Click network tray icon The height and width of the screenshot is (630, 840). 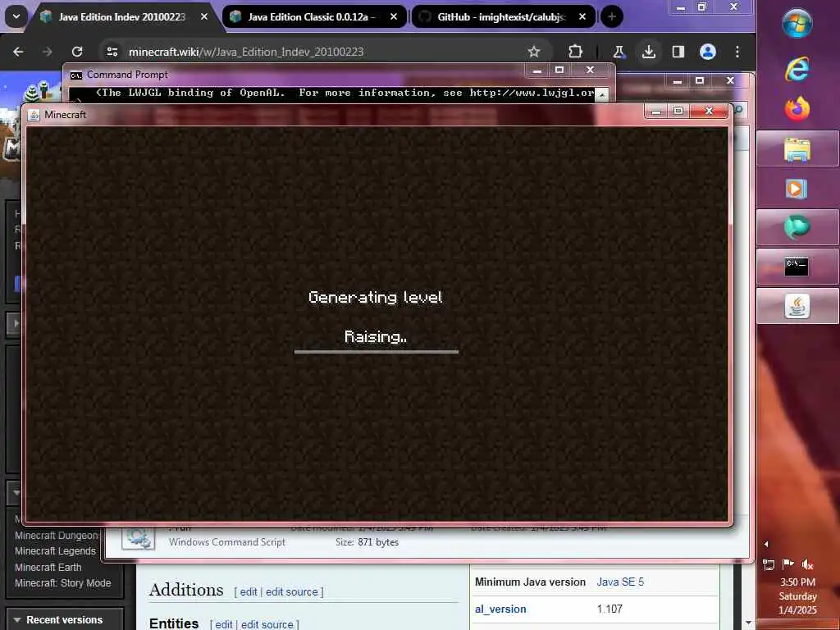coord(769,564)
